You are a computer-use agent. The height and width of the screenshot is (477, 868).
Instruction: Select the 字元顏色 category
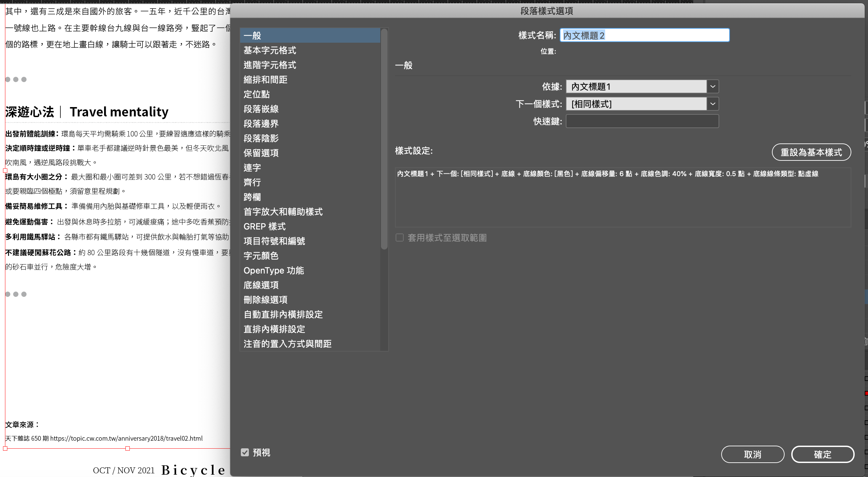pos(261,256)
